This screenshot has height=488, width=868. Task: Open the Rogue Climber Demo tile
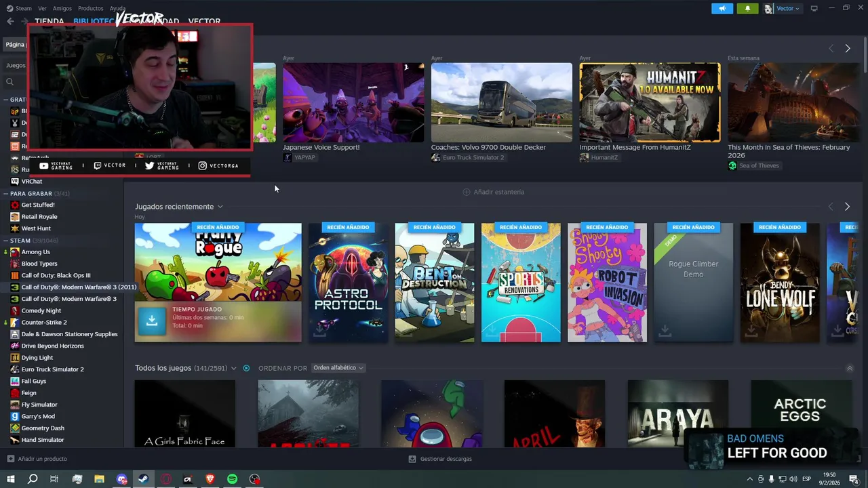(x=694, y=283)
